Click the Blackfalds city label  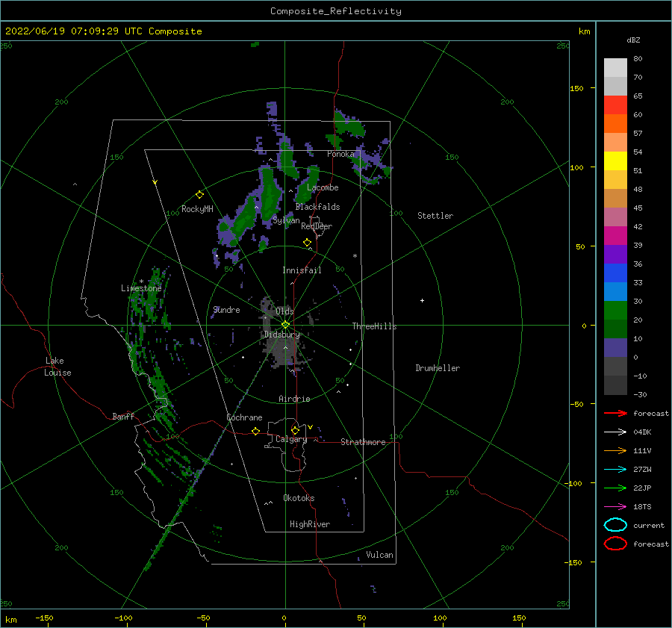[317, 207]
